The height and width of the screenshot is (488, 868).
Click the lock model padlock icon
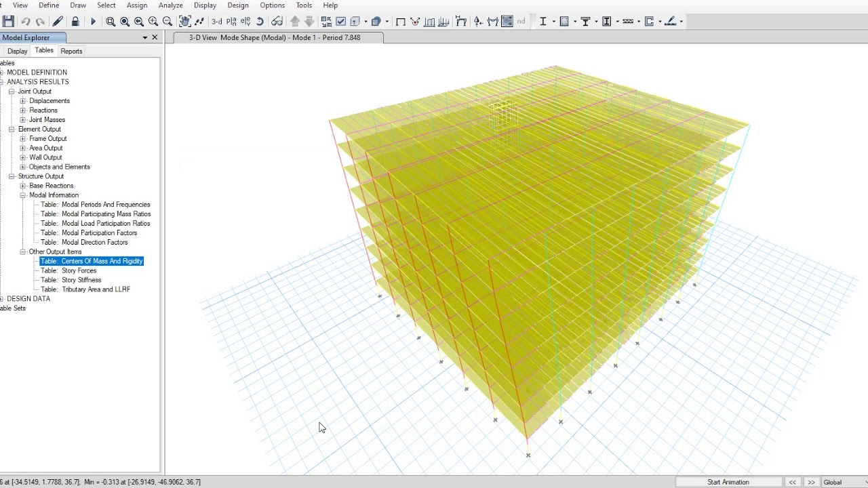click(x=75, y=22)
